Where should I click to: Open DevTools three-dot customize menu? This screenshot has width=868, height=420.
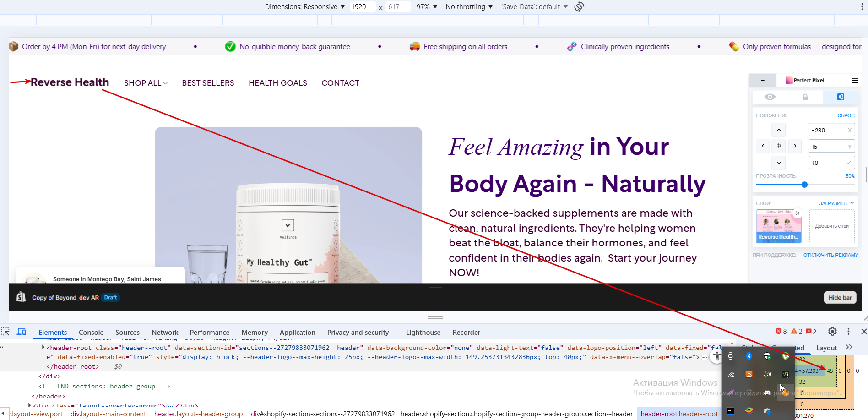tap(848, 332)
